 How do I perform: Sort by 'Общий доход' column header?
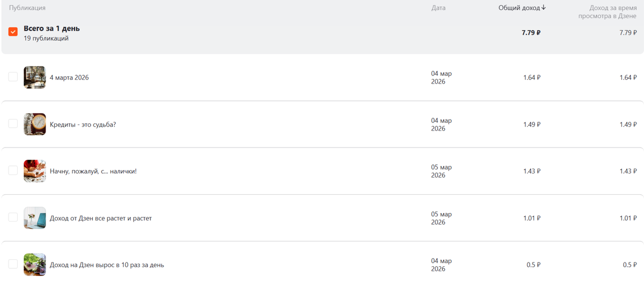pos(519,8)
